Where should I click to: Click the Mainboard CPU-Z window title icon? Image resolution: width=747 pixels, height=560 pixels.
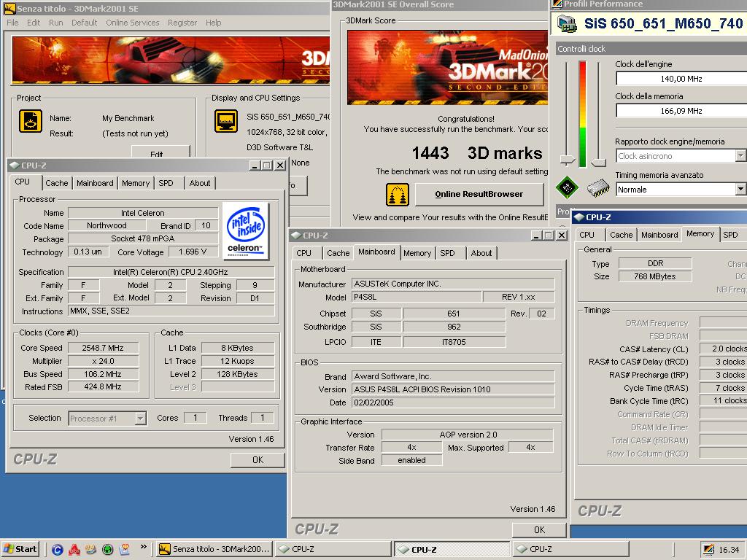pos(296,236)
